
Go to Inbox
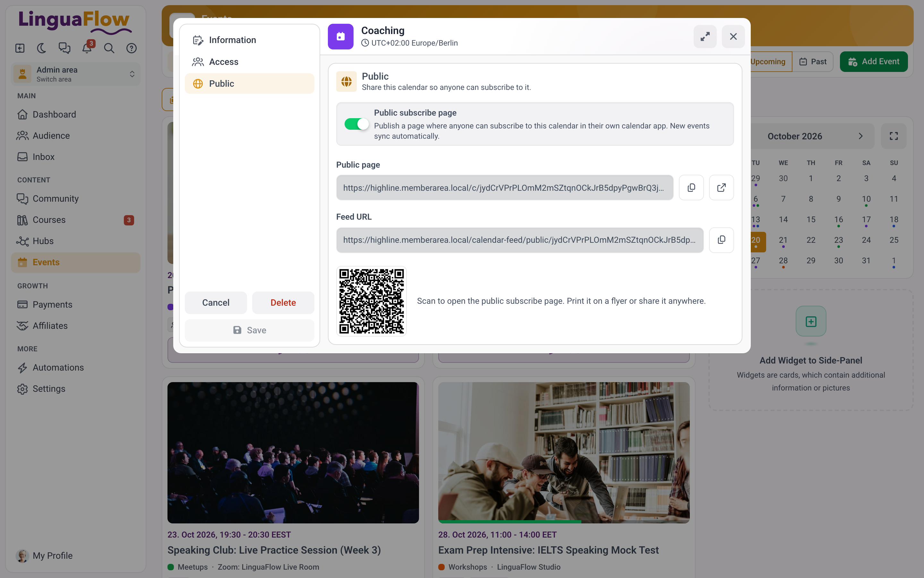click(76, 157)
